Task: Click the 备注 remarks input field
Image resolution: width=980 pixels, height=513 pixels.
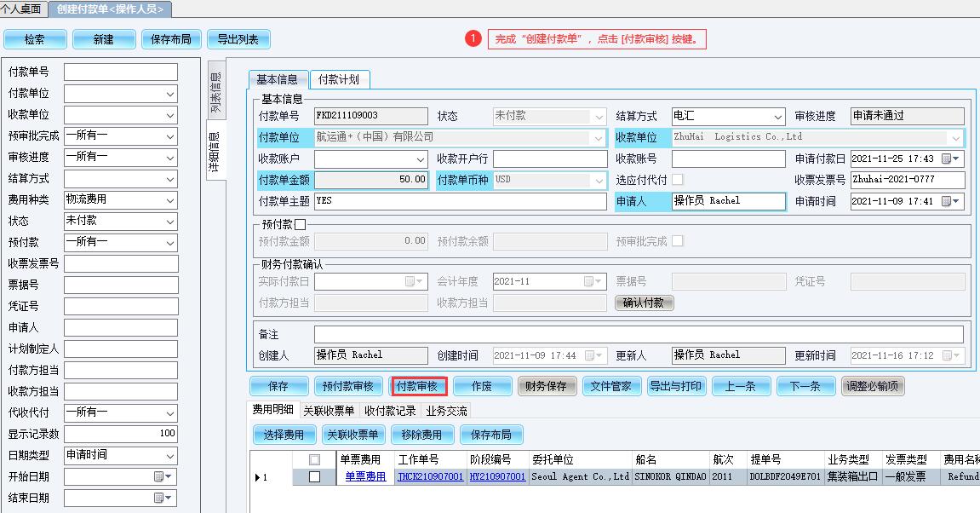Action: 639,334
